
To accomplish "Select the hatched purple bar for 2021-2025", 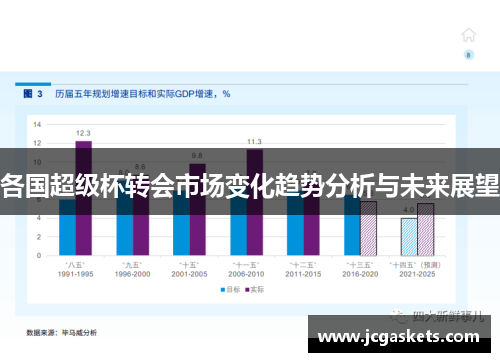I will [x=426, y=229].
